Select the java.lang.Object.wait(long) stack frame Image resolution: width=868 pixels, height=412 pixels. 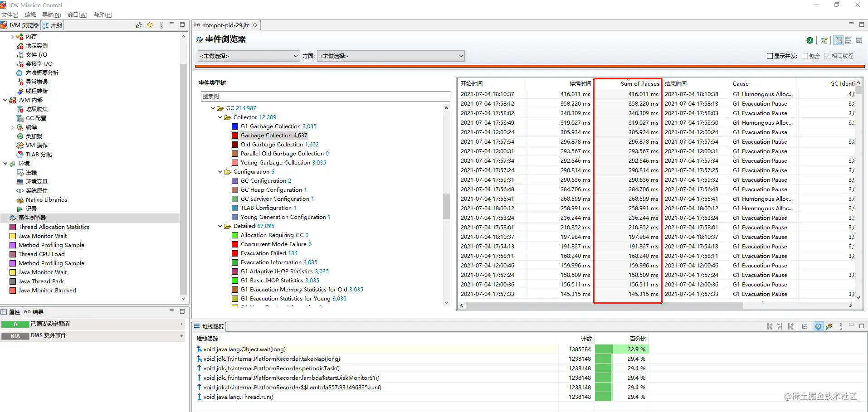pos(244,349)
